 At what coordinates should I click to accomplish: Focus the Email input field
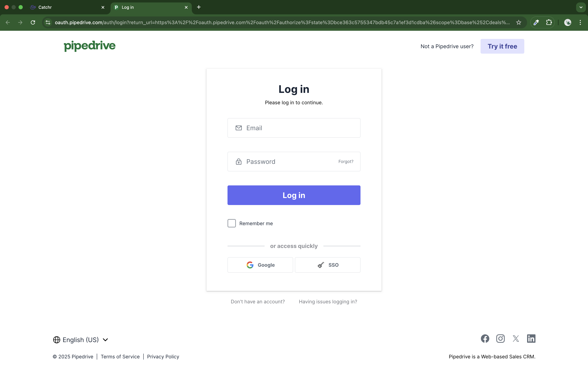point(294,128)
